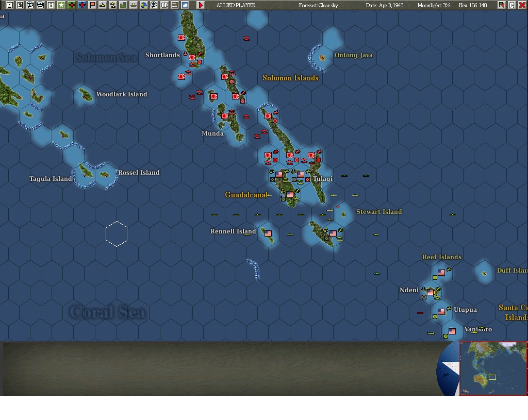Select the Japanese base flag above Munda

(225, 116)
